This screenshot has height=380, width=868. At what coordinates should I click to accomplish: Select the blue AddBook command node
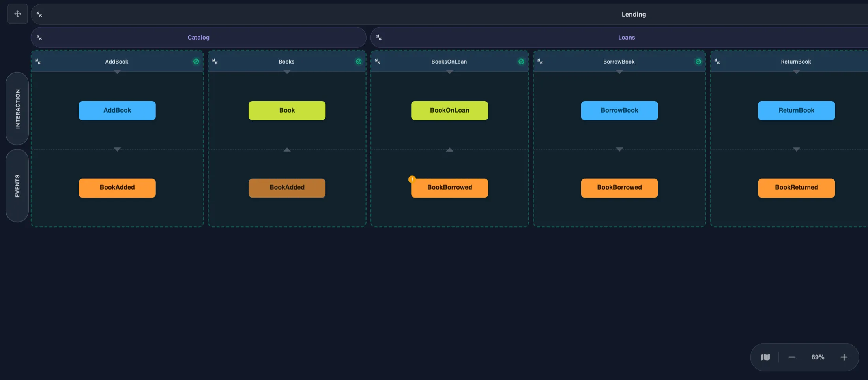click(x=117, y=111)
